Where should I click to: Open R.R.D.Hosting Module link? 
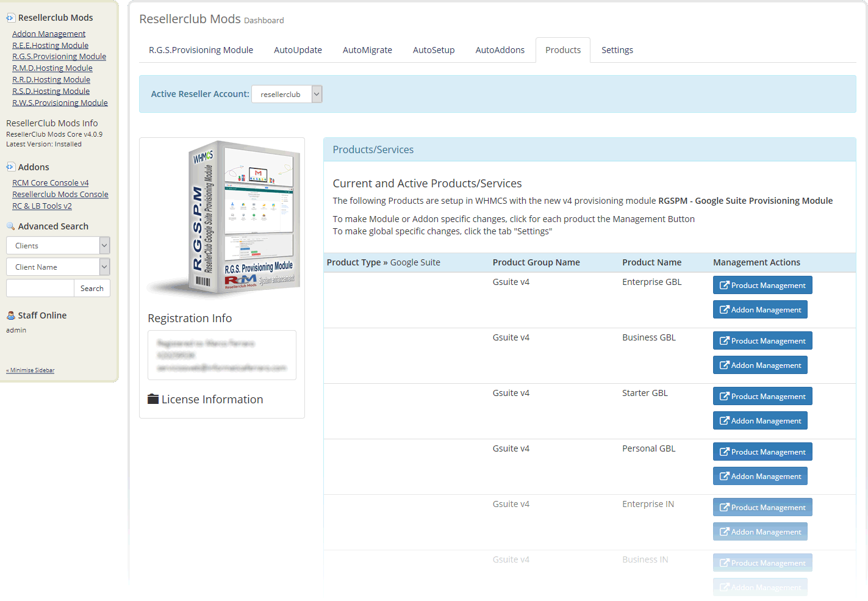(x=51, y=79)
